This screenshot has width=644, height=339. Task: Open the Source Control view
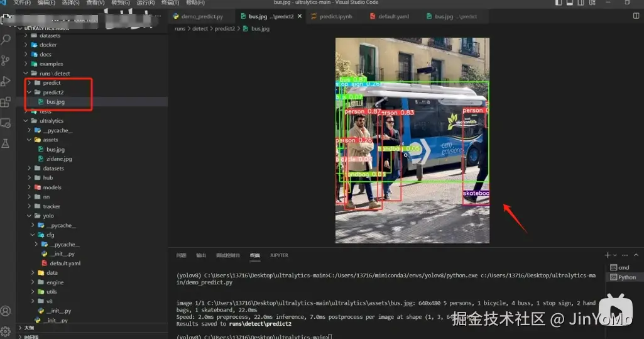click(6, 60)
